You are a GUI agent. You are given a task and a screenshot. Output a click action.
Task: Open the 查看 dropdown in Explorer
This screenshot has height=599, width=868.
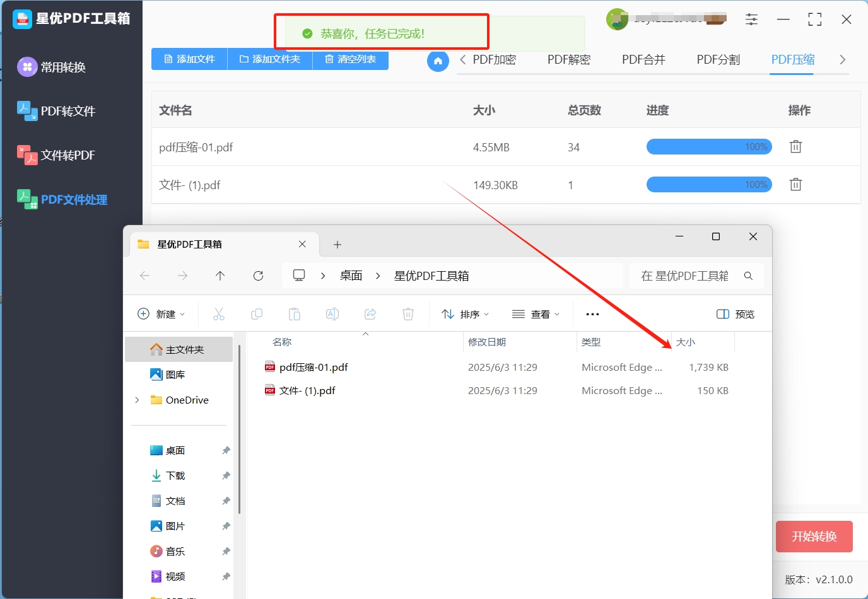(536, 314)
